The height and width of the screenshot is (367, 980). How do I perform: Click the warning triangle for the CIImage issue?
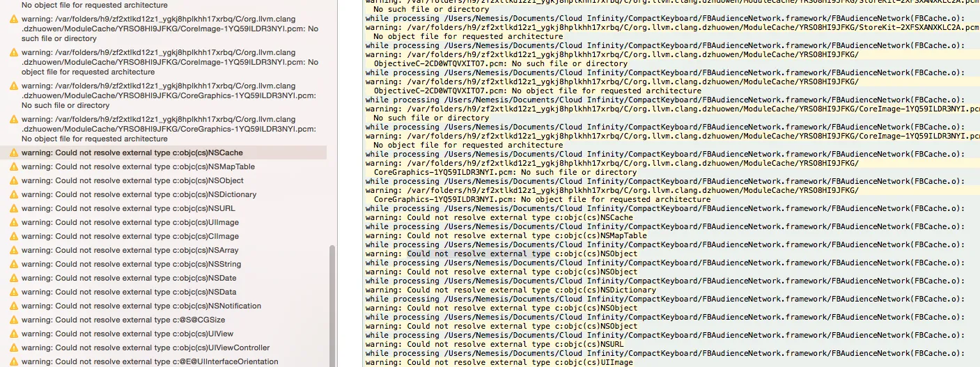coord(14,236)
